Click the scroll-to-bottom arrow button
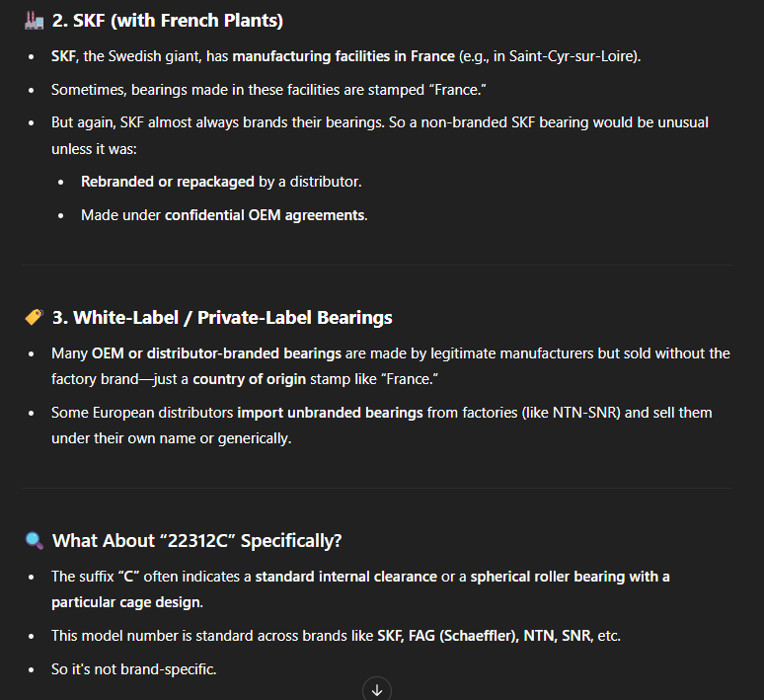The image size is (764, 700). click(377, 689)
